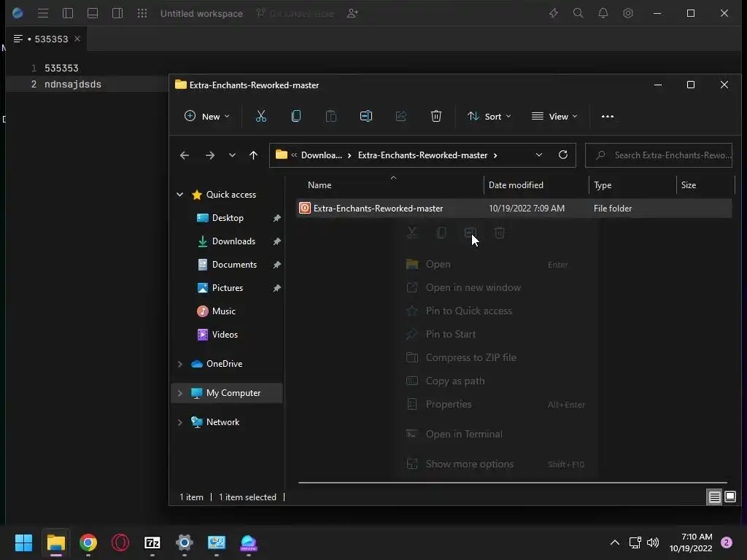Go up one folder level arrow
Screen dimensions: 747x560
coord(253,155)
